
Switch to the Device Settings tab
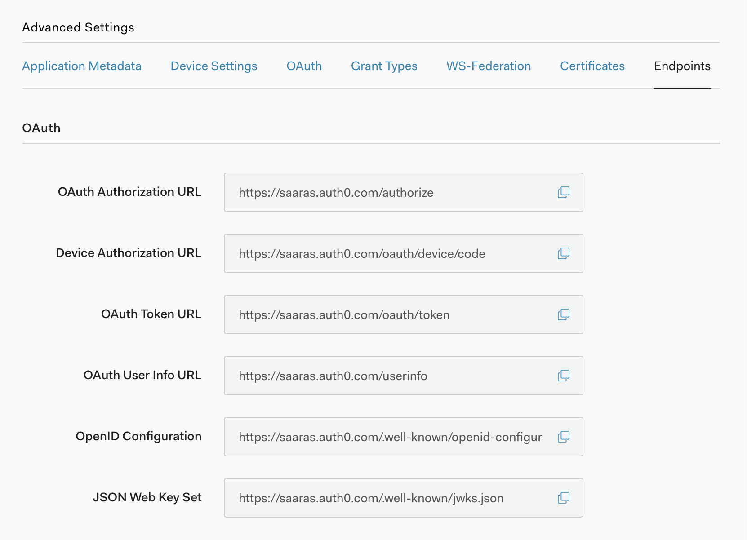(x=214, y=66)
